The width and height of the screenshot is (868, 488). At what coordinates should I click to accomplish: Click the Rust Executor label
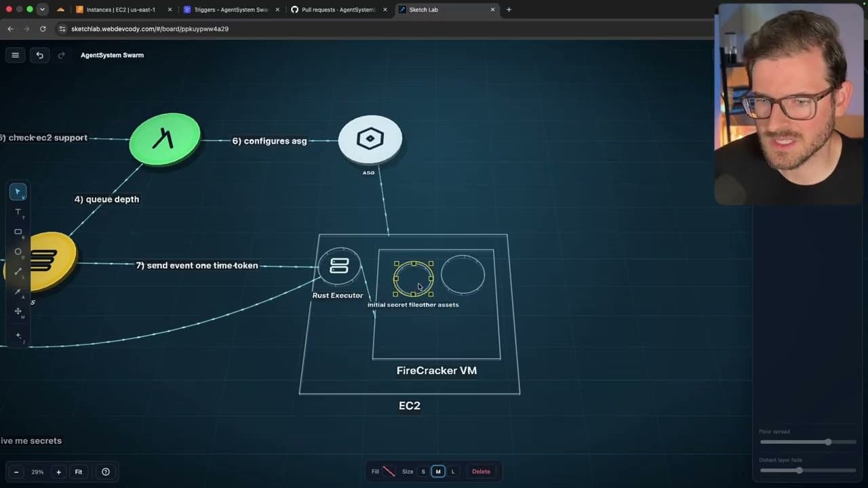[338, 296]
